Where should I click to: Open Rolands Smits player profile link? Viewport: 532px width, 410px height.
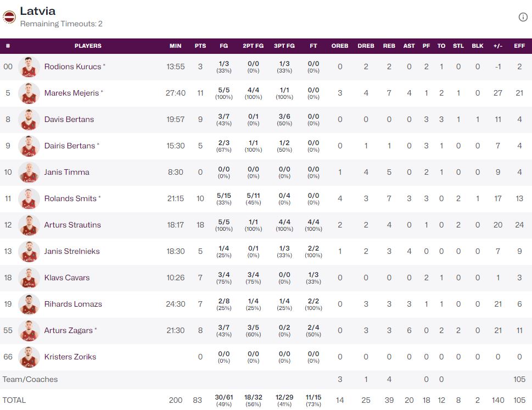70,198
